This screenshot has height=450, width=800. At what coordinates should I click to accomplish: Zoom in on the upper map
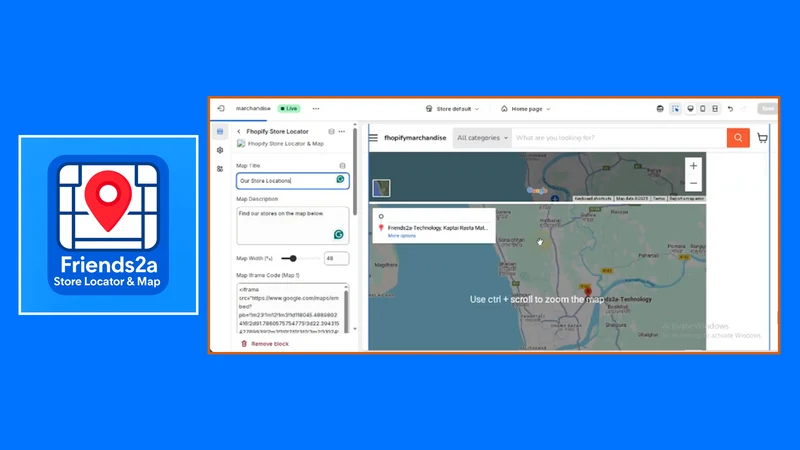[693, 166]
